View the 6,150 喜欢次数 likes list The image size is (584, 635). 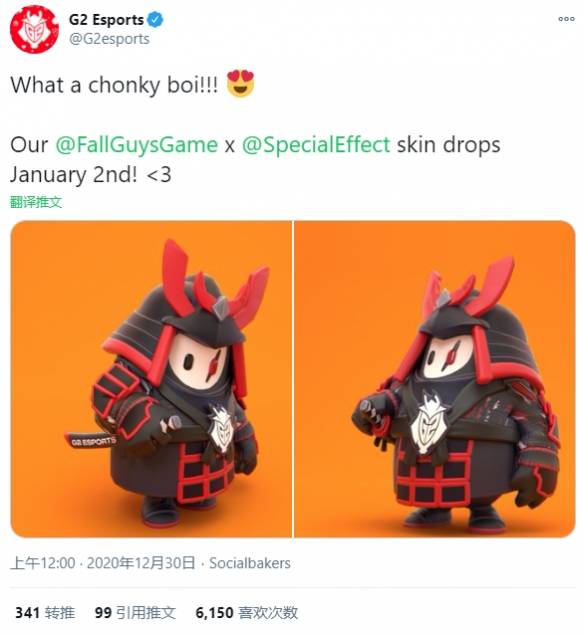(x=246, y=612)
